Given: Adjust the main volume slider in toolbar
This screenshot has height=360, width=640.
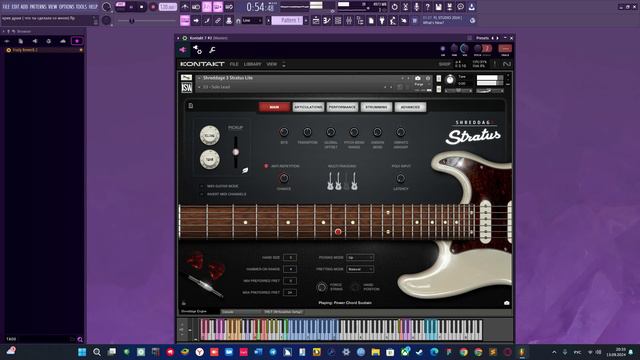Looking at the screenshot, I should coord(147,20).
